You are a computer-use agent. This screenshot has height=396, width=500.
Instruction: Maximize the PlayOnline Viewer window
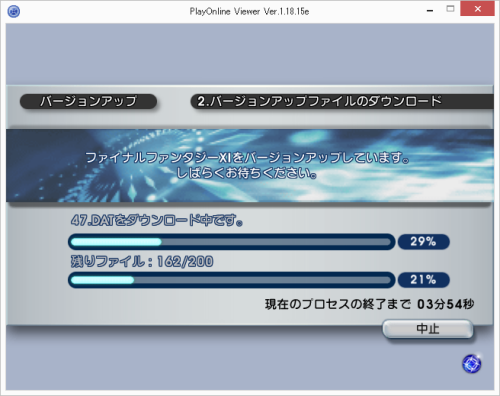(x=450, y=9)
